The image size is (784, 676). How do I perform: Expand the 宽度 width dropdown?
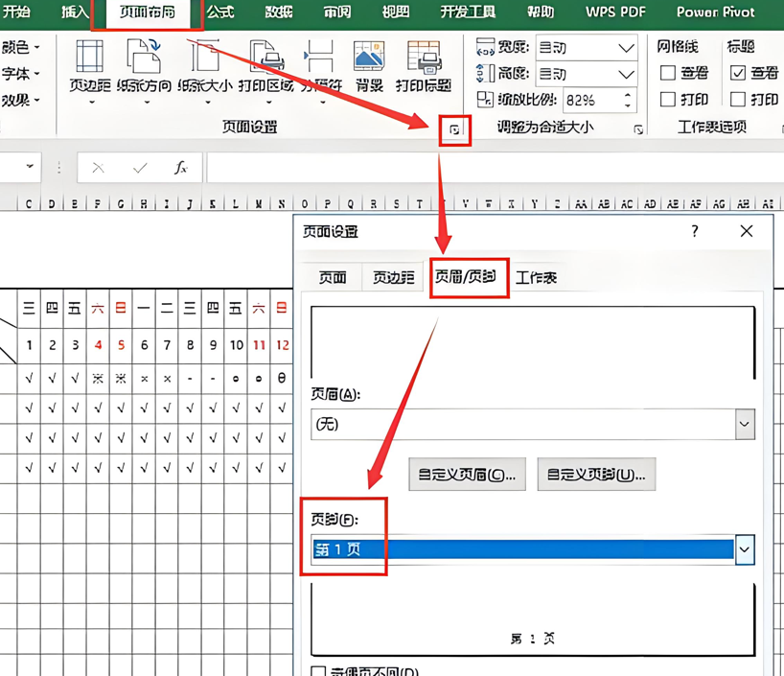(x=626, y=47)
